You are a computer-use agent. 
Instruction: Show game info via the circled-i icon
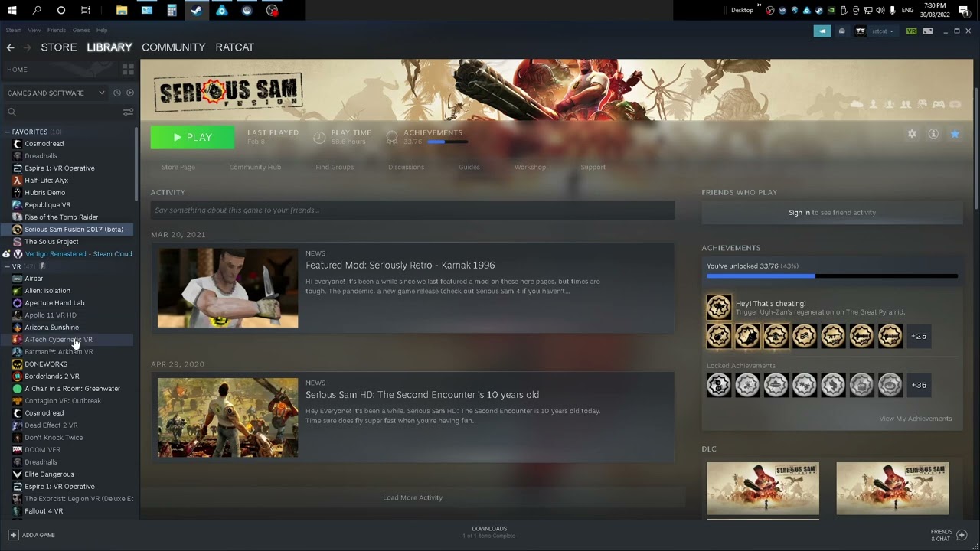pyautogui.click(x=933, y=134)
